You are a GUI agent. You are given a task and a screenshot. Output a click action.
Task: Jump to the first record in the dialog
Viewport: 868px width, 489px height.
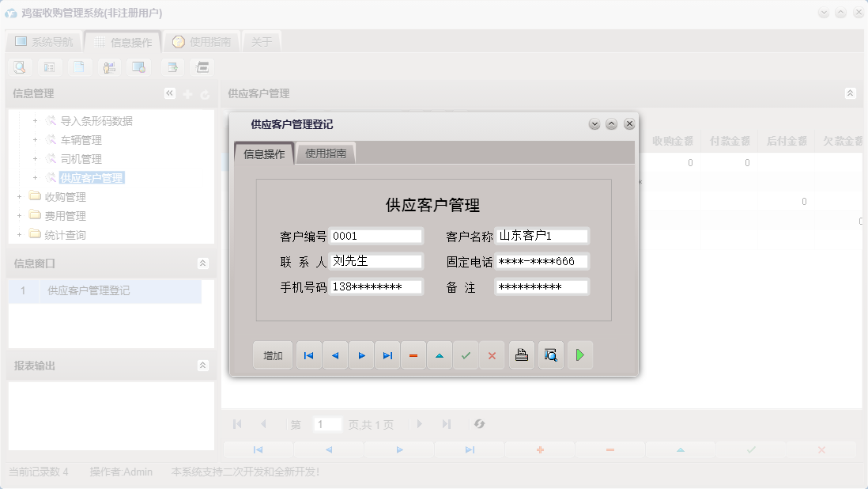point(308,354)
